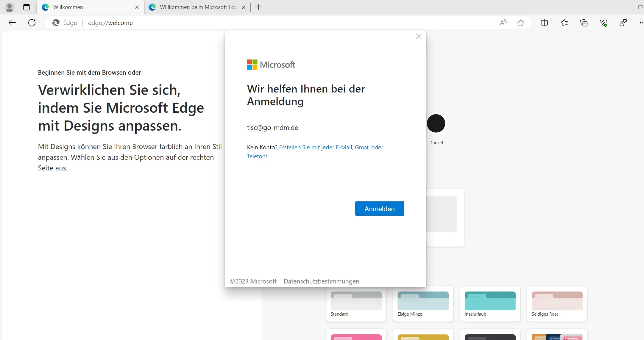Click the browser back arrow
The image size is (644, 340).
pos(12,23)
